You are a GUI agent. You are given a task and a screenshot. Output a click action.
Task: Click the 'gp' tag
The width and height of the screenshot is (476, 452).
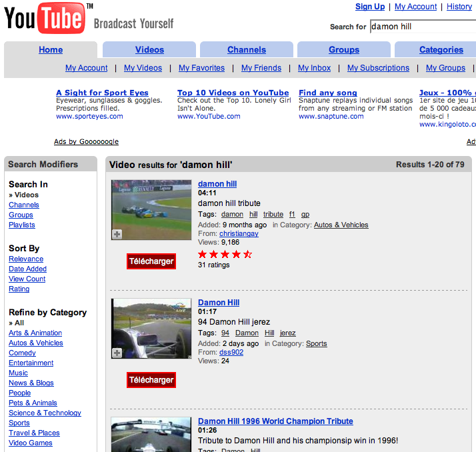(x=305, y=215)
